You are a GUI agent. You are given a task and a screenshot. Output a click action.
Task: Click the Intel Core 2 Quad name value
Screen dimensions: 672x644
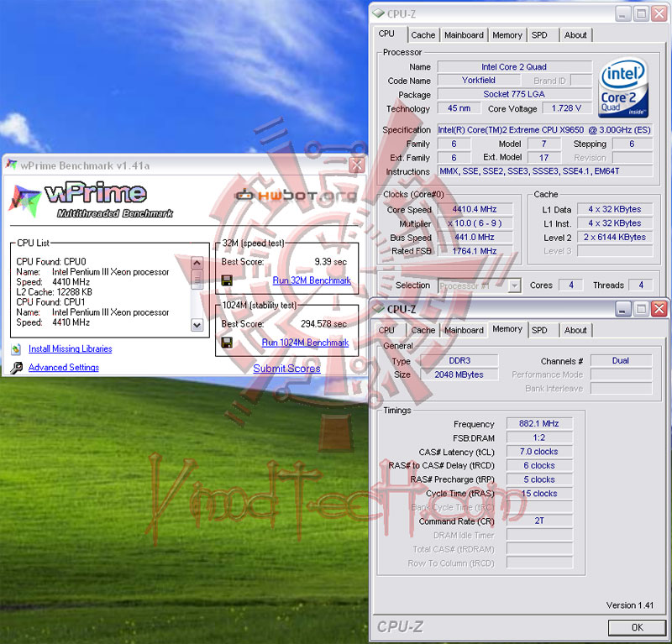[514, 67]
